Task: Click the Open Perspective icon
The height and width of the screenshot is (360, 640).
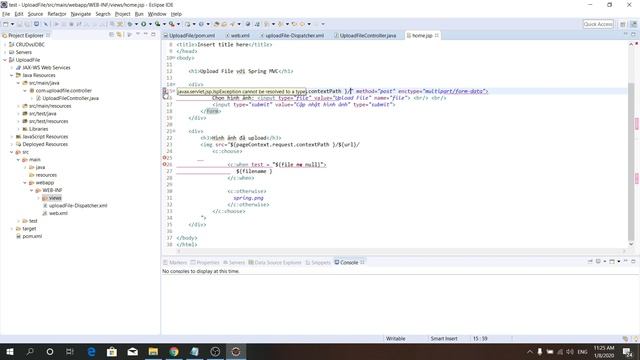Action: point(623,24)
